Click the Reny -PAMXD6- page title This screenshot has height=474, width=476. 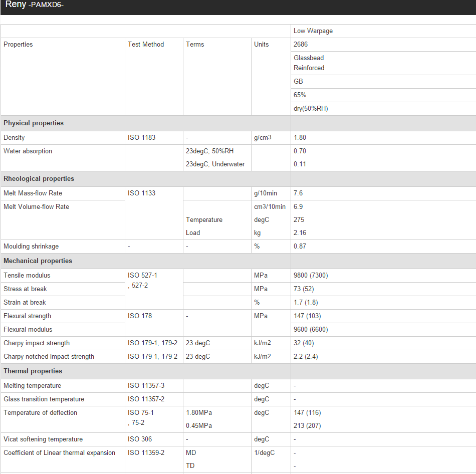coord(34,5)
